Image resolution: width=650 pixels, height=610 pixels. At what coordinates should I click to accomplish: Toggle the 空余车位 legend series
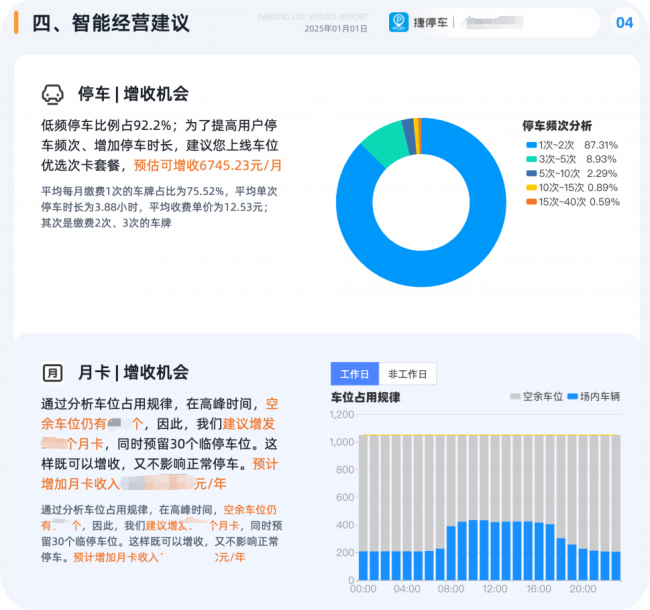[x=536, y=397]
